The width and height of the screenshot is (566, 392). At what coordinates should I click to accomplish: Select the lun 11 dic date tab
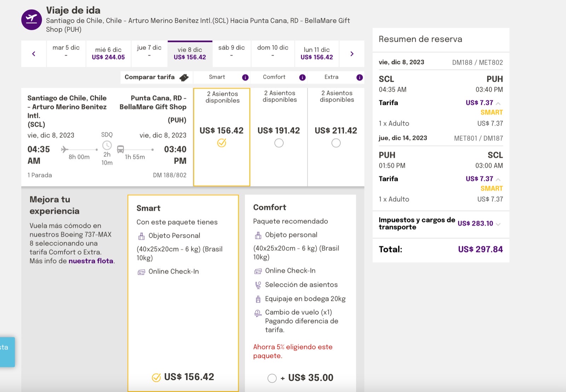click(317, 54)
